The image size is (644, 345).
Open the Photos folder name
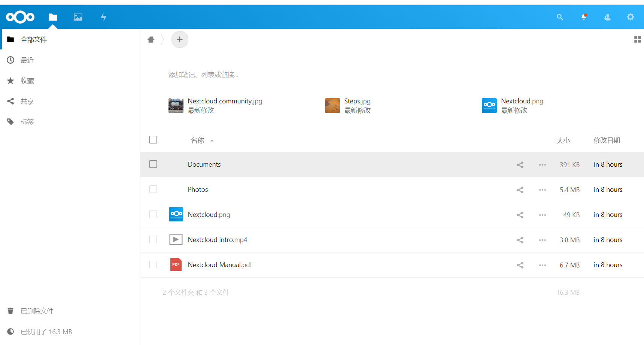point(198,190)
